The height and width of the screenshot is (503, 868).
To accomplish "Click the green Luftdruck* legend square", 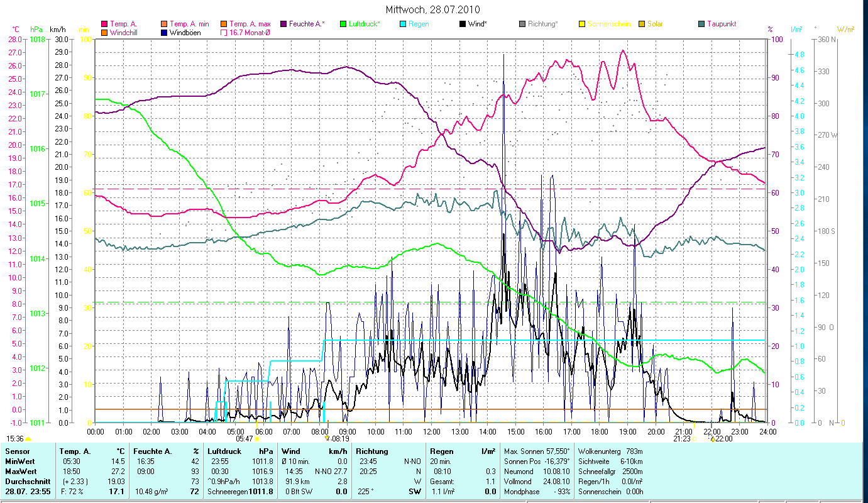I will pyautogui.click(x=343, y=24).
